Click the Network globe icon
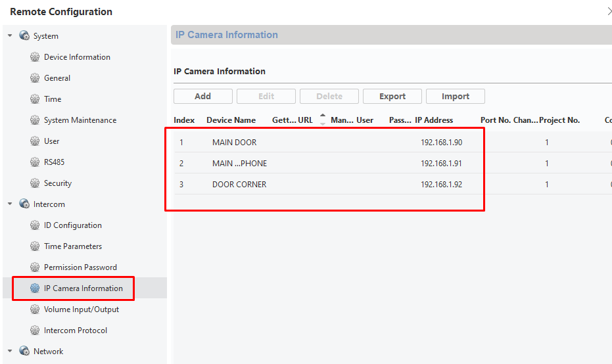Viewport: 612px width, 364px height. pos(24,351)
